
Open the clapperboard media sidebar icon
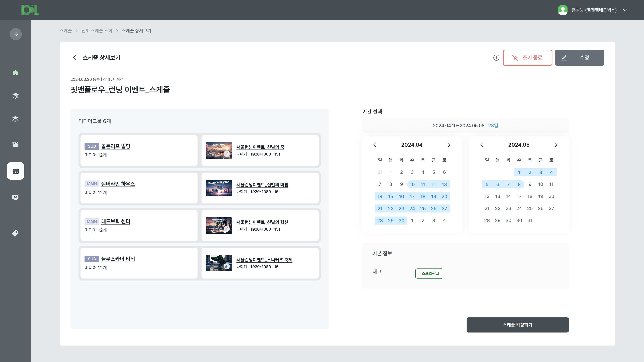(15, 144)
